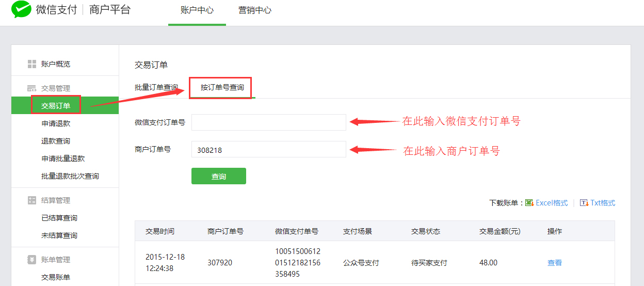Click the 商户订单号 input field

(268, 150)
